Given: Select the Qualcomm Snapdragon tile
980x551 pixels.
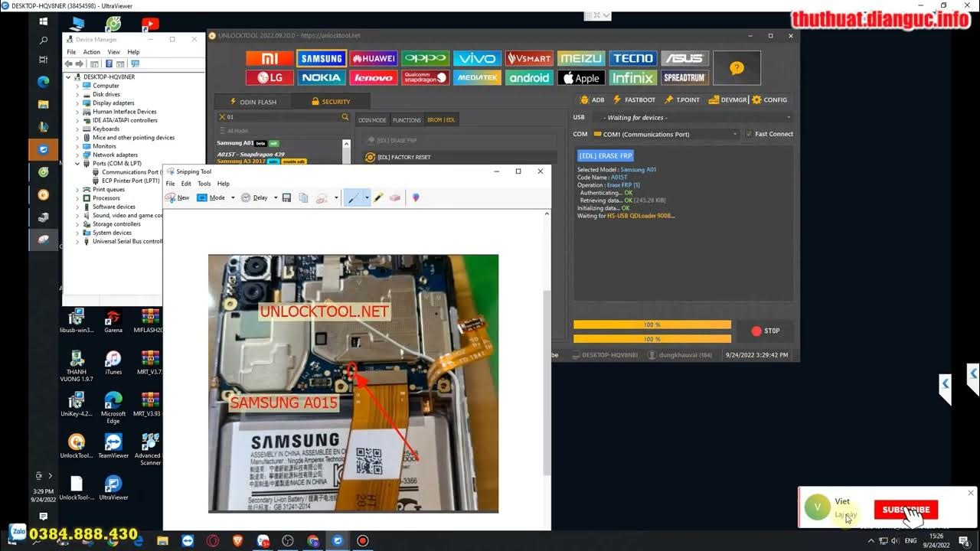Looking at the screenshot, I should click(x=426, y=77).
